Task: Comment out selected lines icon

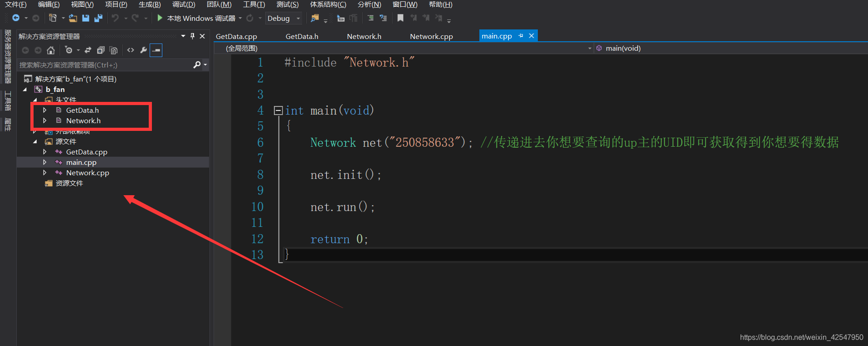Action: [371, 18]
